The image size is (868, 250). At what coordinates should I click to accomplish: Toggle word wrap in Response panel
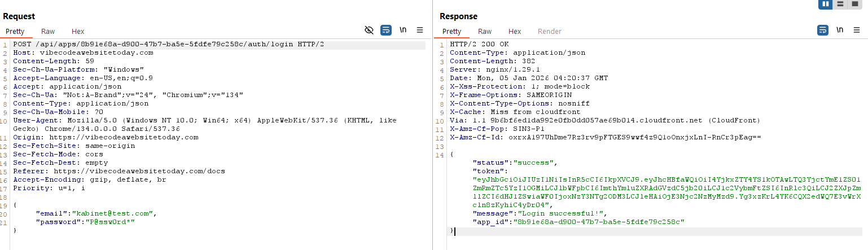(823, 30)
